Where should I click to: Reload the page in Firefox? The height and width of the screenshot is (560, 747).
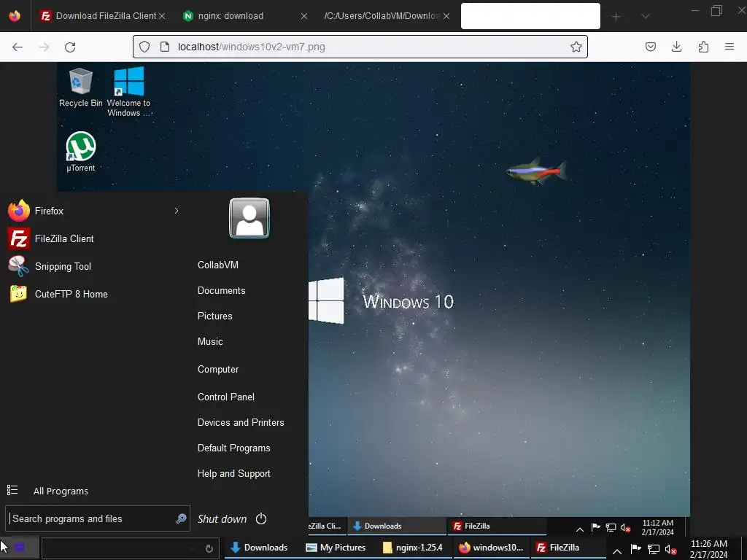coord(70,47)
